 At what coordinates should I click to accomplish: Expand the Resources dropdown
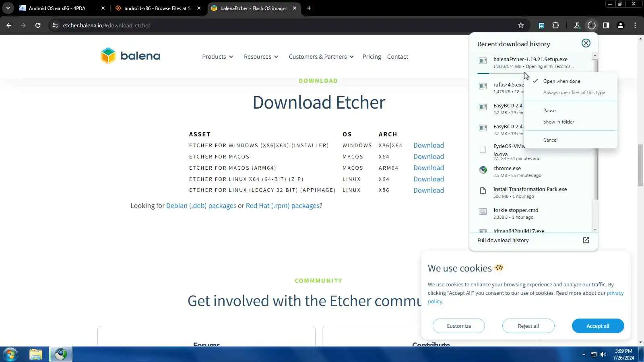point(261,57)
